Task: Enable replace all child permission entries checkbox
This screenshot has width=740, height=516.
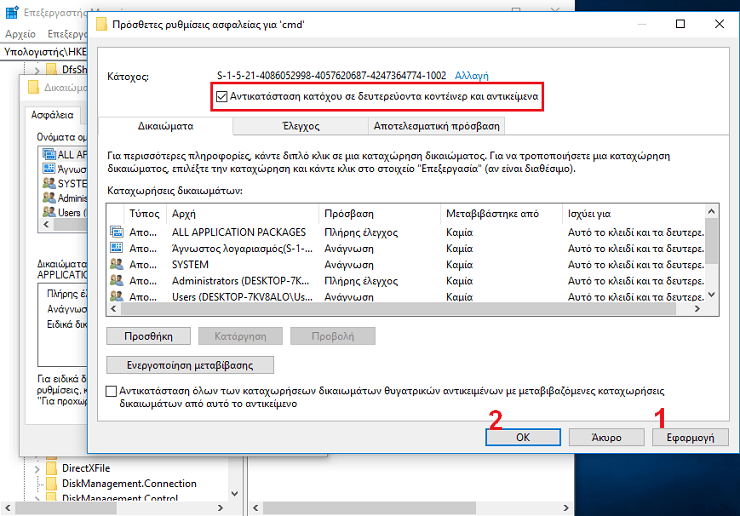Action: 112,392
